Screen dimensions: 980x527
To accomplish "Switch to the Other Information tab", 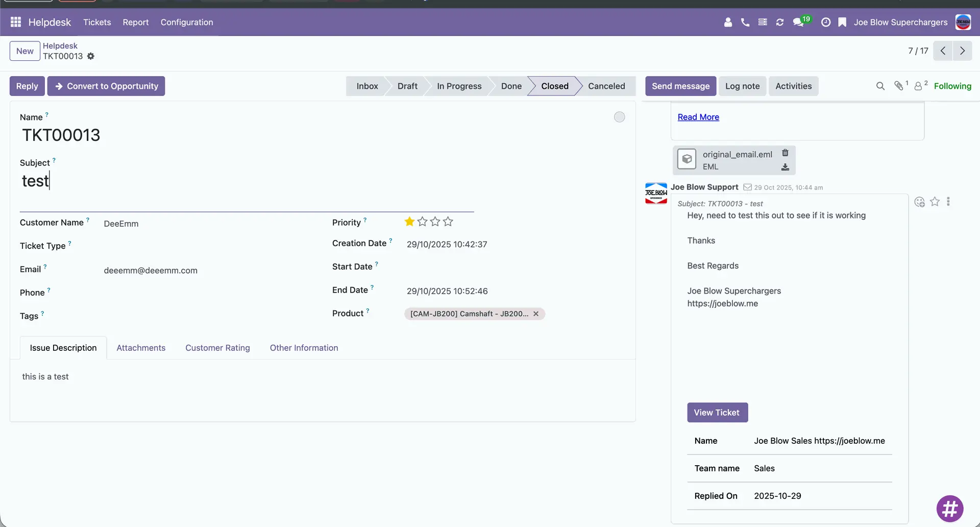I will tap(304, 347).
